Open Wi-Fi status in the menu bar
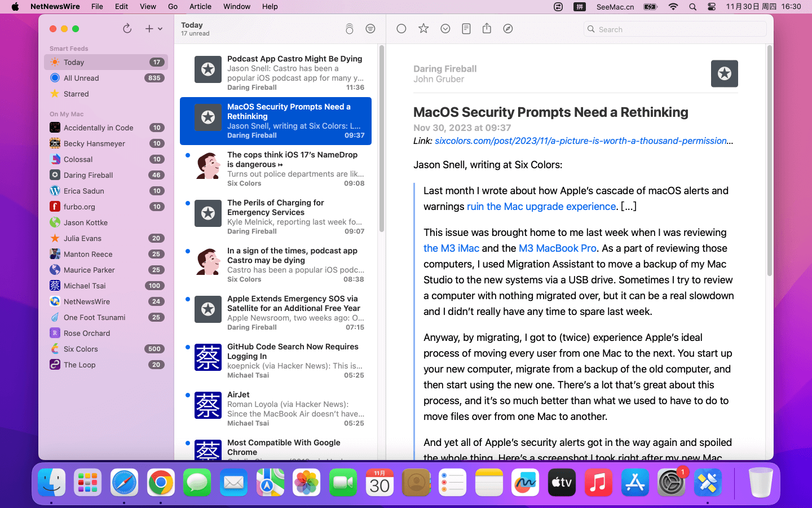 click(x=673, y=7)
